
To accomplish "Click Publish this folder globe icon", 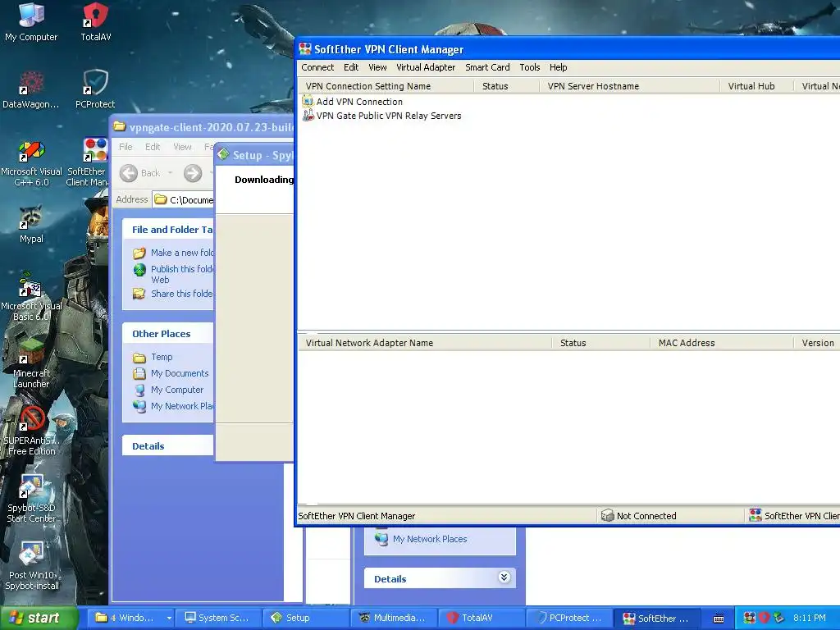I will tap(139, 269).
